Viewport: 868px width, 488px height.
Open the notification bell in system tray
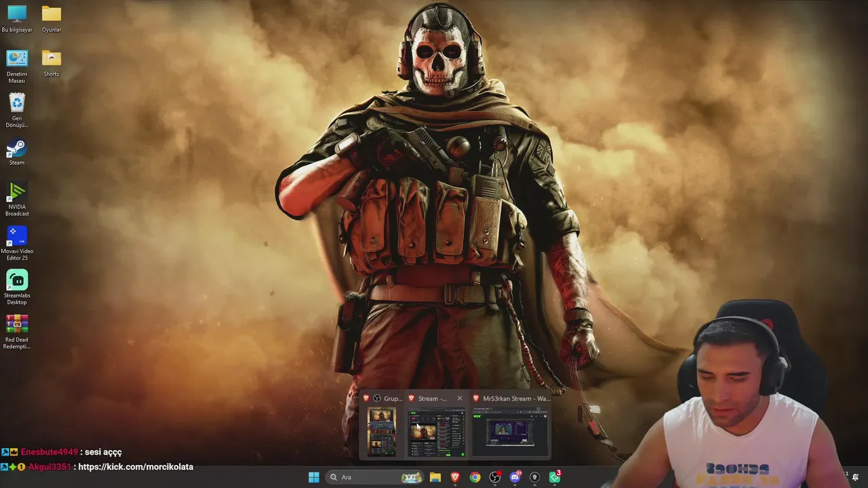point(855,477)
